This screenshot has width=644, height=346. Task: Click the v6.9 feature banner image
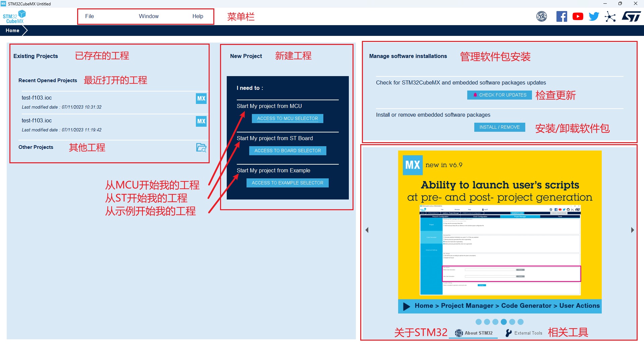(500, 232)
